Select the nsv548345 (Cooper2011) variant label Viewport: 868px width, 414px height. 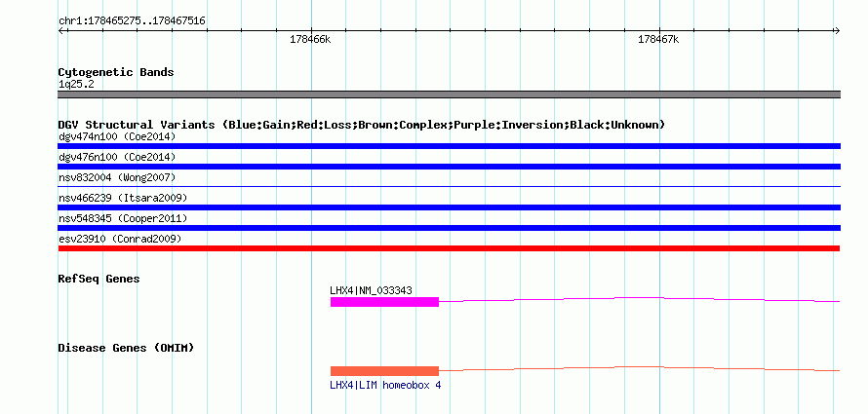click(x=123, y=218)
